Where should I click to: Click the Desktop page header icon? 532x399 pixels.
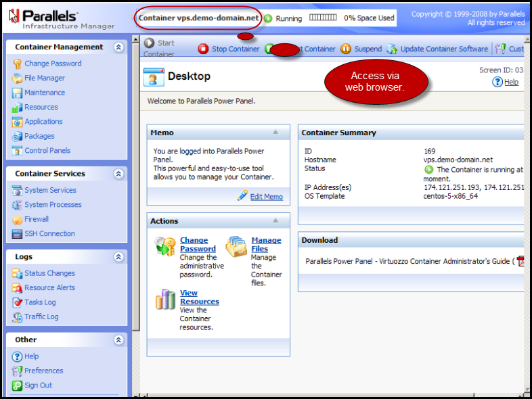click(154, 77)
